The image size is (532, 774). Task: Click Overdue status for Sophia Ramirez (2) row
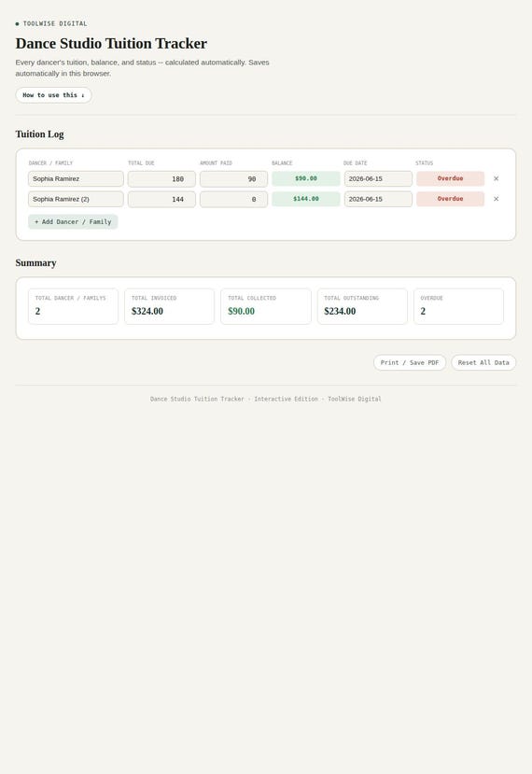[x=450, y=199]
